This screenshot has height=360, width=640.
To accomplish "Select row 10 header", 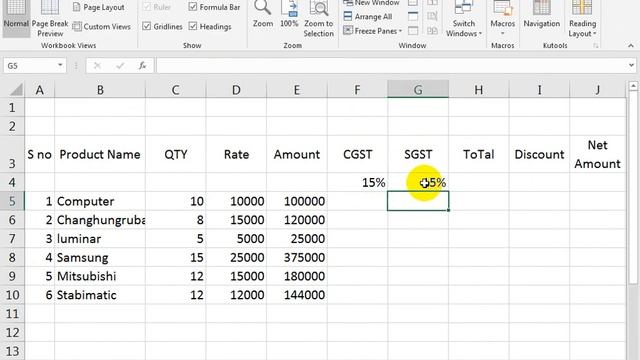I will coord(12,295).
